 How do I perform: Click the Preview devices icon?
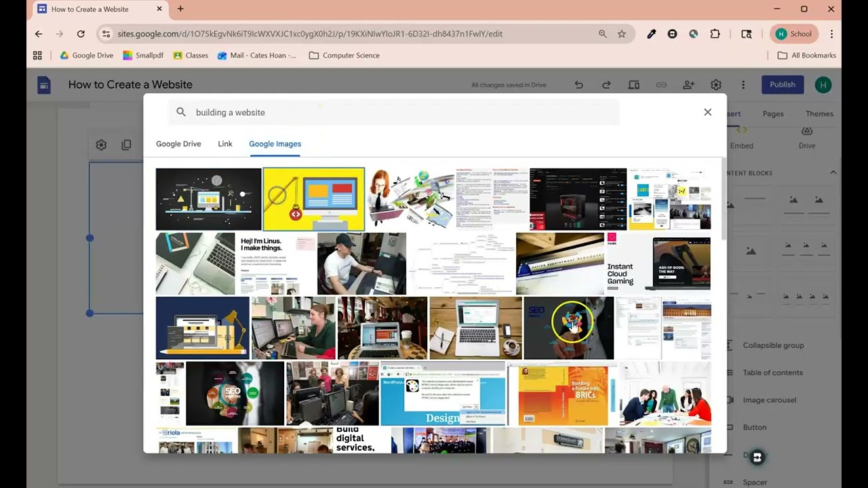pos(633,85)
